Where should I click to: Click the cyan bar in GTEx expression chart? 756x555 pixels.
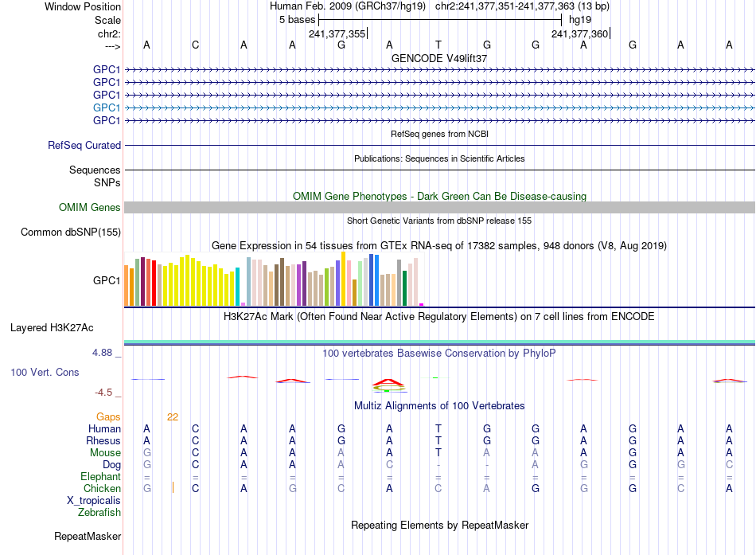point(237,287)
